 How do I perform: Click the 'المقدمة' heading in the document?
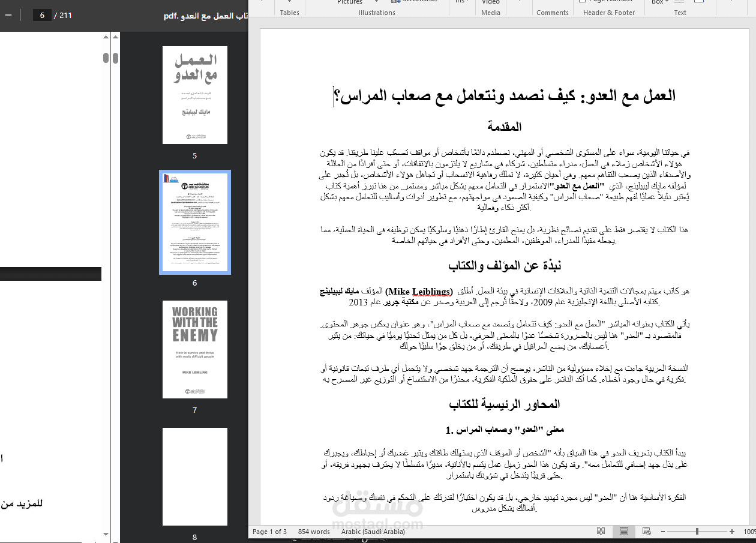pyautogui.click(x=505, y=127)
